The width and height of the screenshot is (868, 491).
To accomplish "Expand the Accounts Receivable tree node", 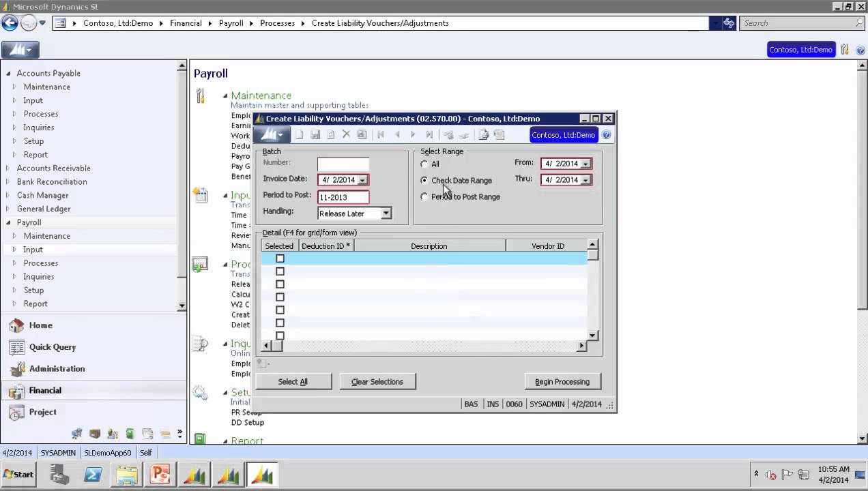I will [x=8, y=168].
